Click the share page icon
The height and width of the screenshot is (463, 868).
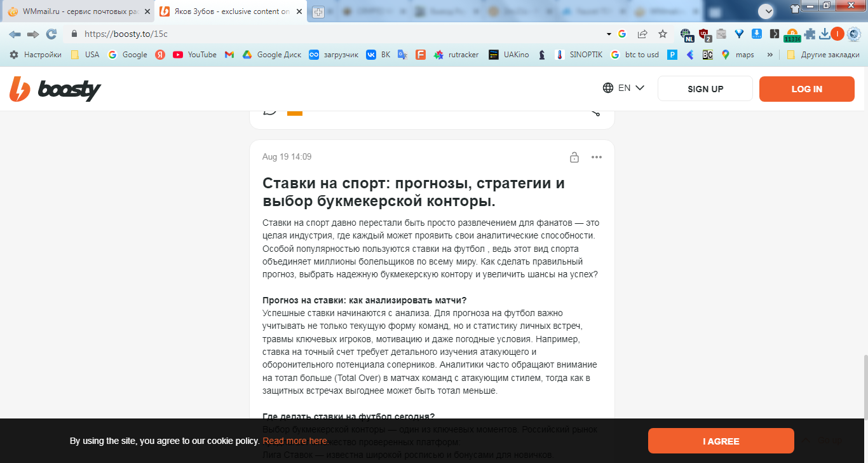(x=642, y=34)
